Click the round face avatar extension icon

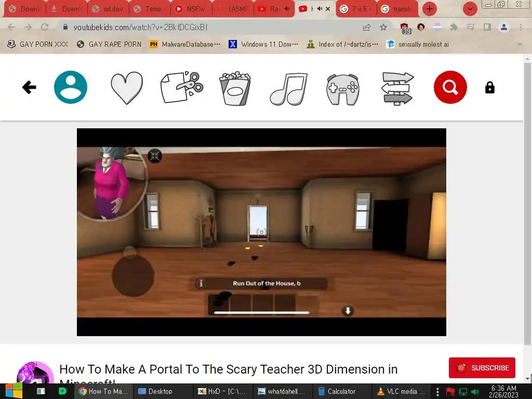tap(421, 27)
